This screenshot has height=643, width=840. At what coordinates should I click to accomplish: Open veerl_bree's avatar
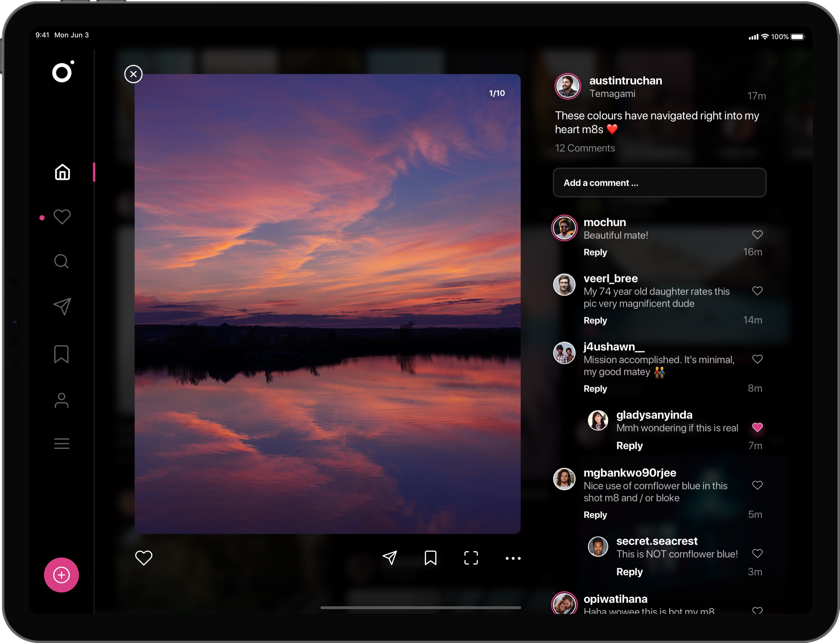(x=564, y=284)
